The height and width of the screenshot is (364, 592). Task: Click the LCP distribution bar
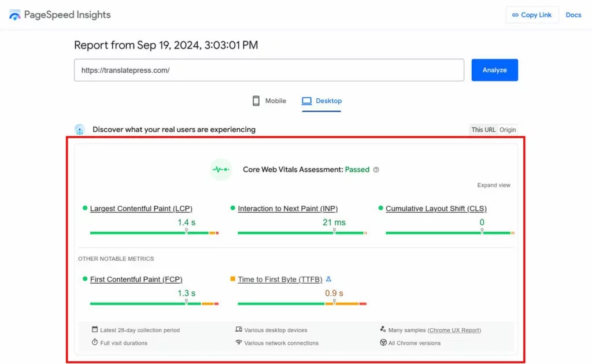coord(154,233)
